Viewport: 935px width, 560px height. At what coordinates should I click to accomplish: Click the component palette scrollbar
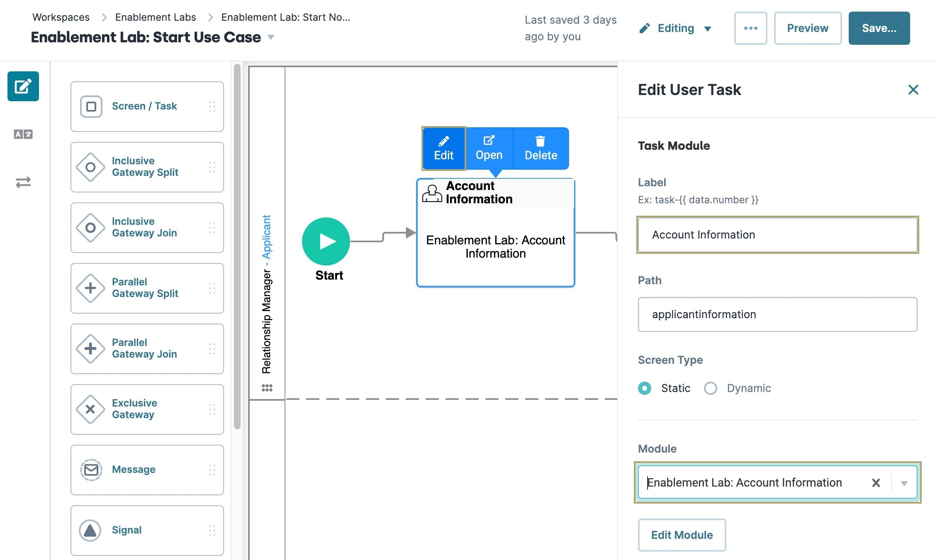tap(237, 246)
